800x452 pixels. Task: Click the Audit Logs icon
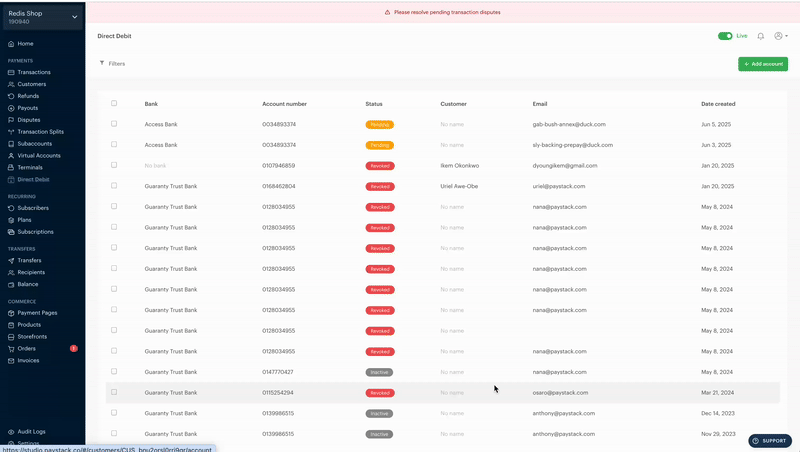[11, 432]
